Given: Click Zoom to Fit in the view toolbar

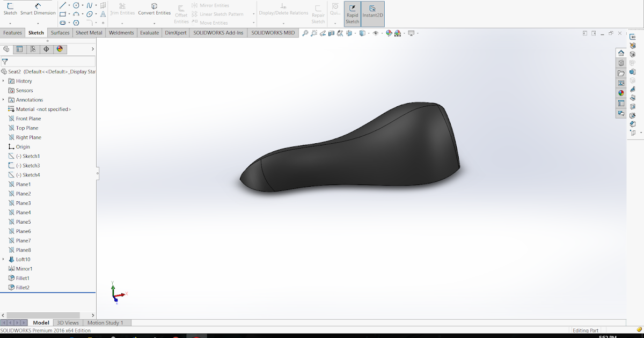Looking at the screenshot, I should click(305, 33).
